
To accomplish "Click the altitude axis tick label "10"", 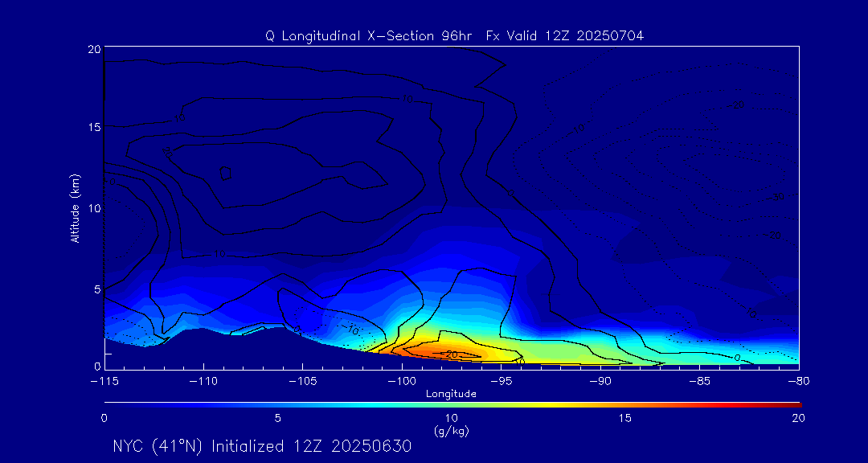I will [94, 208].
